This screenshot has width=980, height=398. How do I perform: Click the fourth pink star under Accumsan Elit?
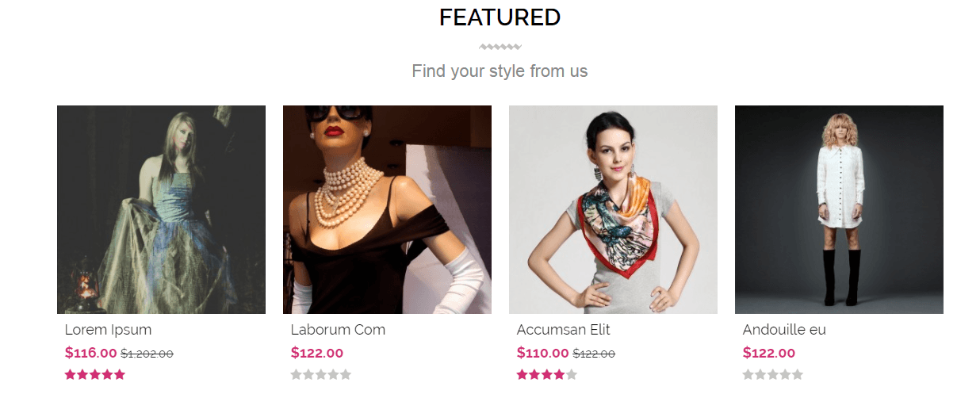click(x=559, y=374)
